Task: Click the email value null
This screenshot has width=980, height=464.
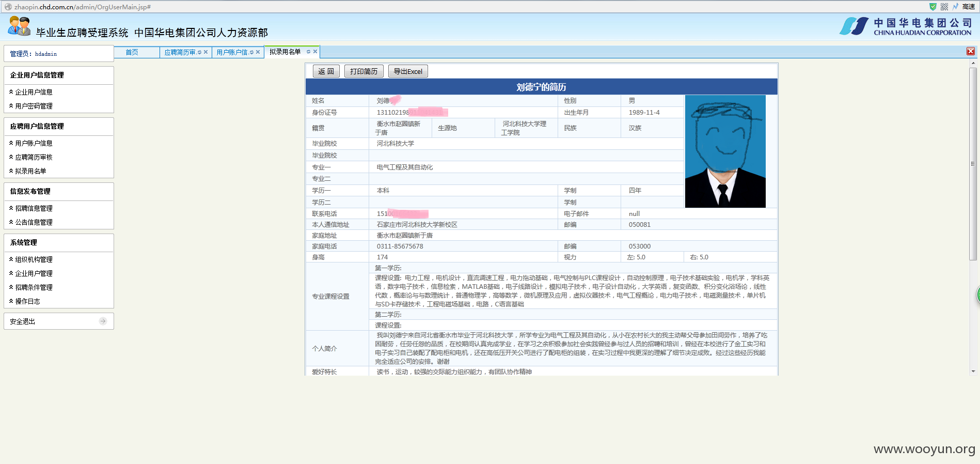Action: click(635, 214)
